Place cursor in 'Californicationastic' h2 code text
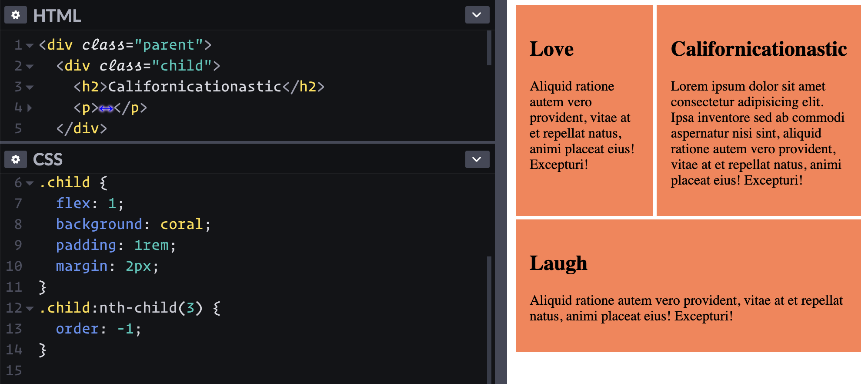Screen dimensions: 868x384 (x=195, y=87)
